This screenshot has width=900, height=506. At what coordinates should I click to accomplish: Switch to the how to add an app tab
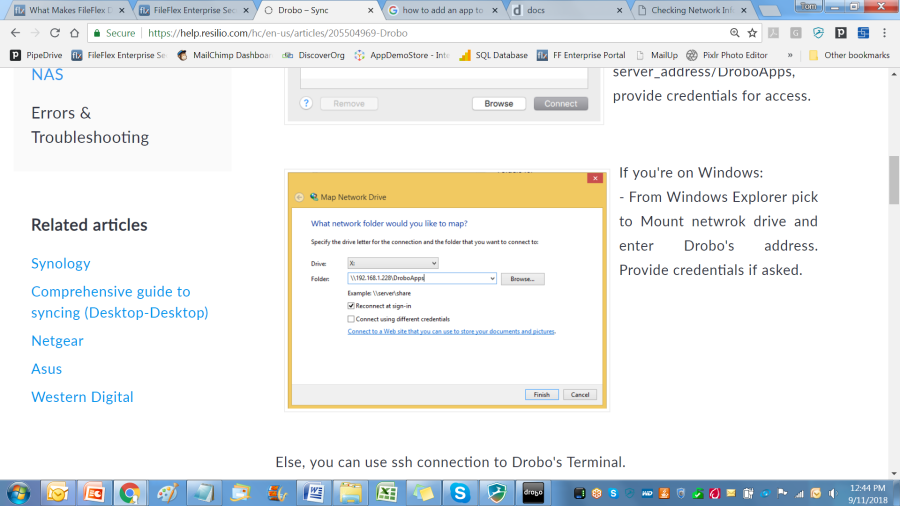(x=442, y=10)
